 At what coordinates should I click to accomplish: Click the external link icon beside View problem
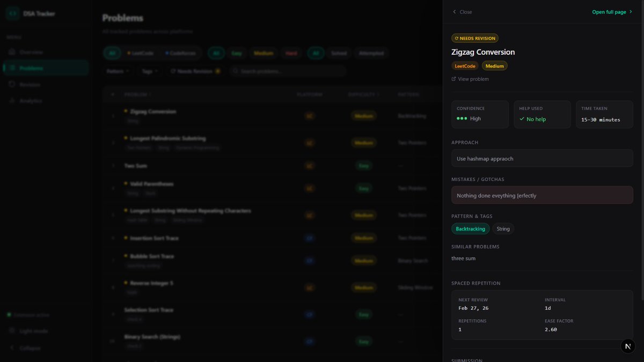pos(454,79)
